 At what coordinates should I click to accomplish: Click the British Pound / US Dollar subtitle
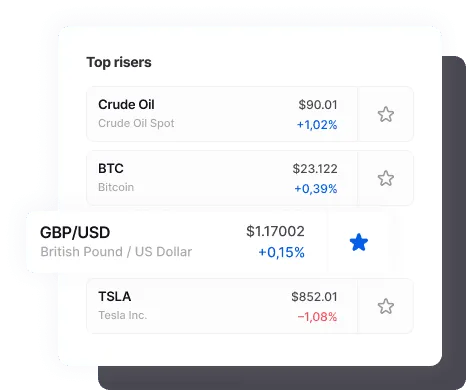(x=116, y=252)
